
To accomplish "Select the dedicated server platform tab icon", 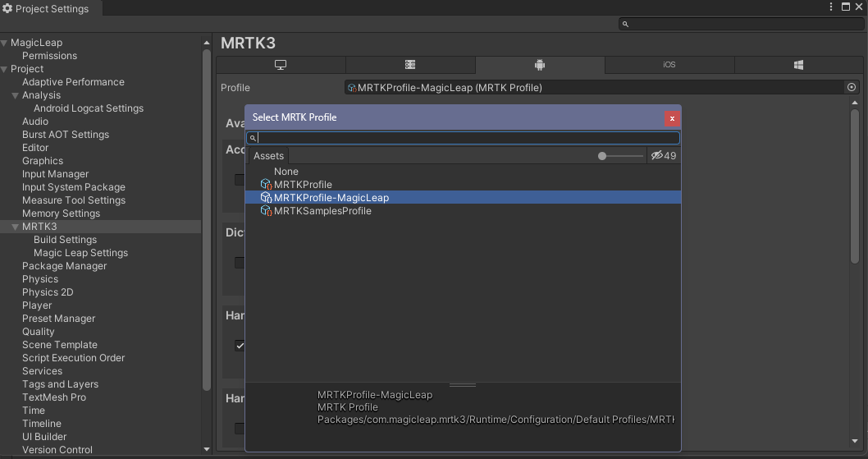I will point(410,65).
